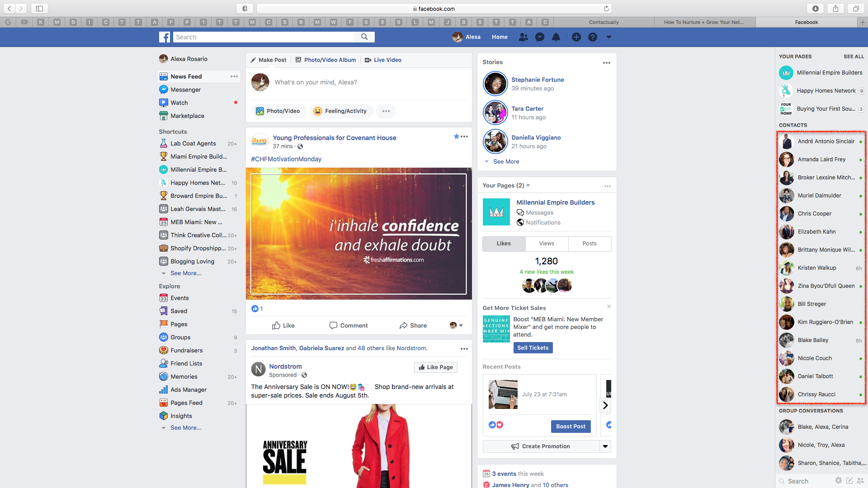868x488 pixels.
Task: Open Friend Requests icon in top bar
Action: [524, 37]
